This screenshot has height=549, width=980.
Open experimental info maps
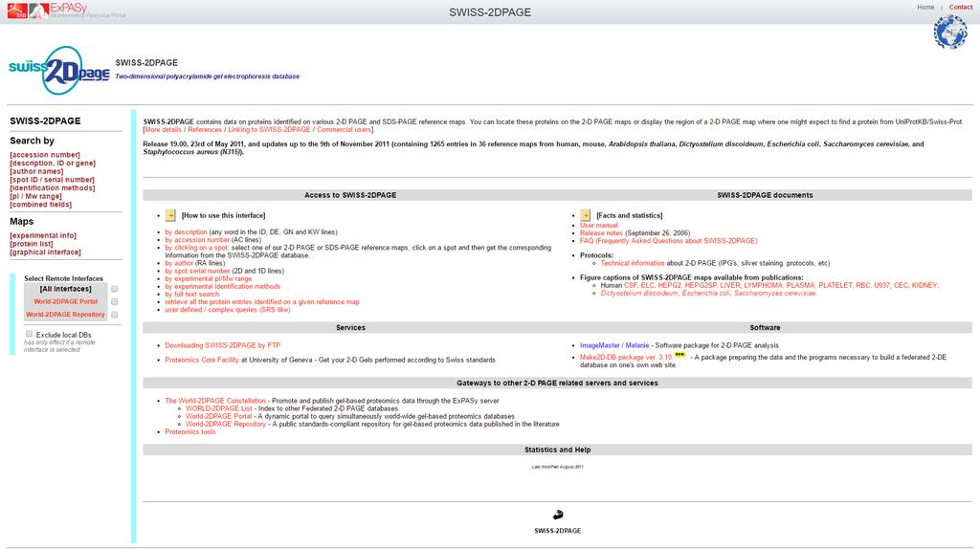43,235
